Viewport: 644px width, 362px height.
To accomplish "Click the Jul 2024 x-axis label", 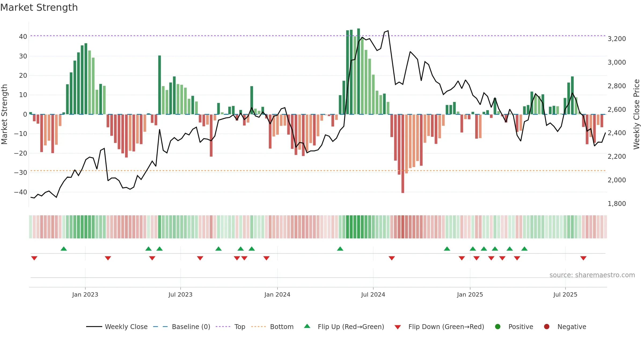I will [x=373, y=294].
